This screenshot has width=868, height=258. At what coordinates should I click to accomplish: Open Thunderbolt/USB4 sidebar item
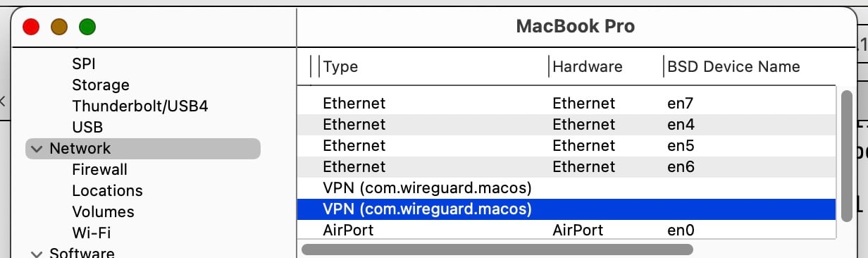[140, 106]
